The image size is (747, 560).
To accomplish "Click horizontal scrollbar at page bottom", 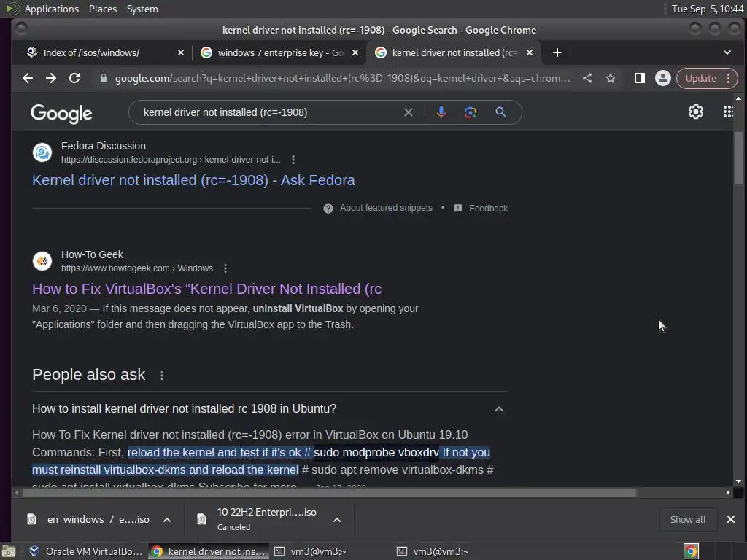I will click(329, 492).
